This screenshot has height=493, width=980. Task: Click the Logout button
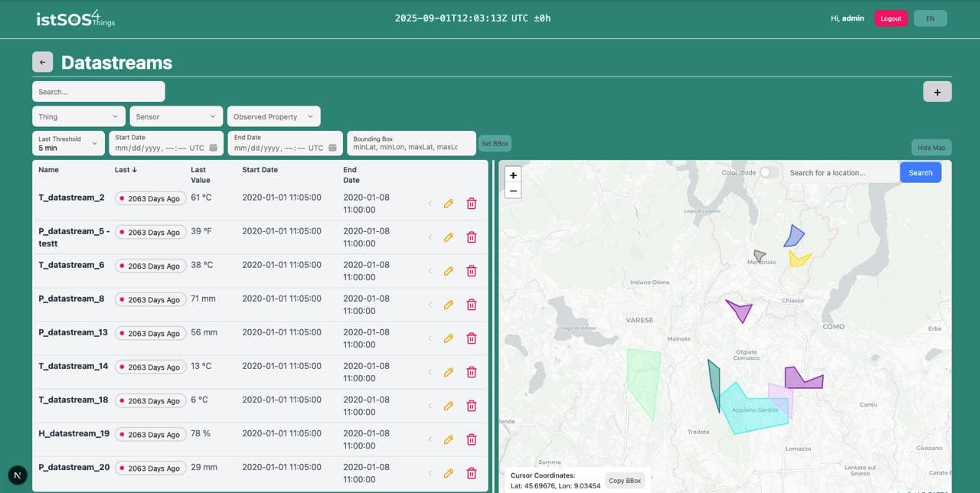890,18
